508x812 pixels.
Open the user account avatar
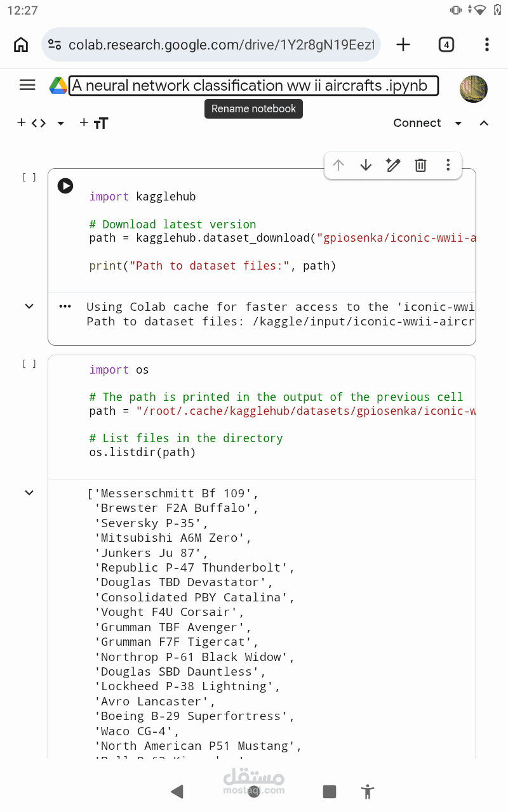[x=473, y=89]
